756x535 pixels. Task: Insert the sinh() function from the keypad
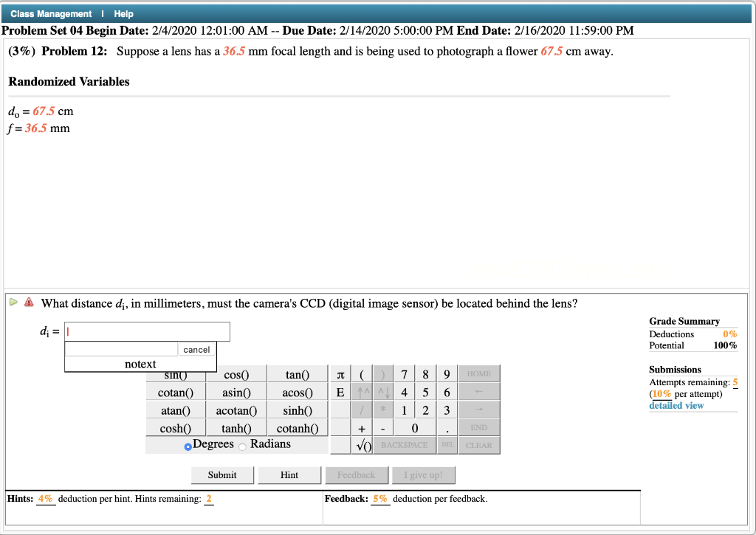click(x=298, y=410)
